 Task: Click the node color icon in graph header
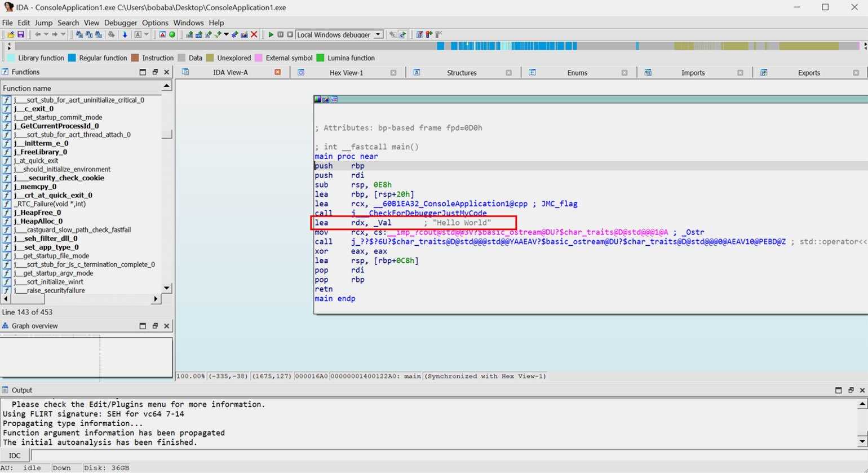318,99
